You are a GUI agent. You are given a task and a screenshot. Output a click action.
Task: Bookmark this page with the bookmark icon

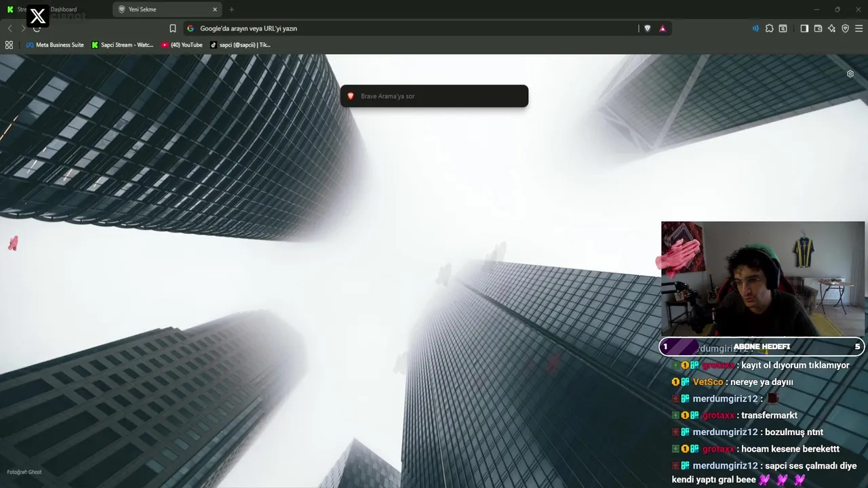pyautogui.click(x=173, y=28)
